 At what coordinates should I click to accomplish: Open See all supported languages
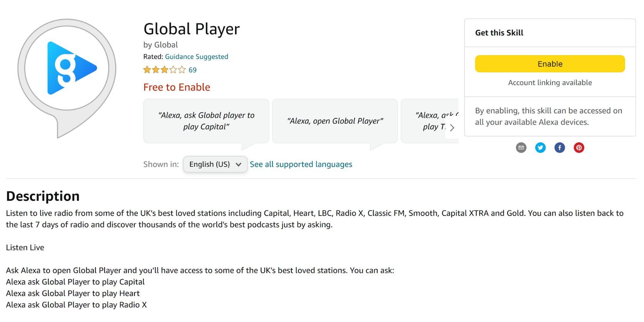301,164
